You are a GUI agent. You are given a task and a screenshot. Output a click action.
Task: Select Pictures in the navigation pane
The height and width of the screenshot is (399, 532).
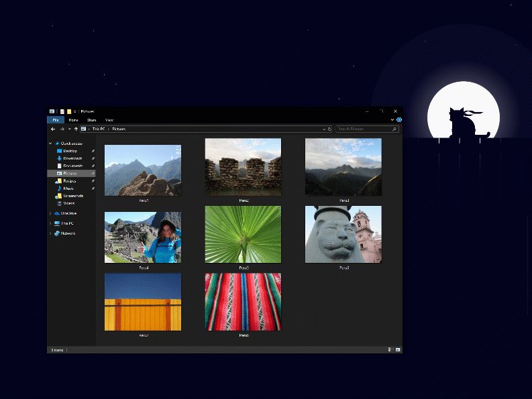(x=71, y=174)
